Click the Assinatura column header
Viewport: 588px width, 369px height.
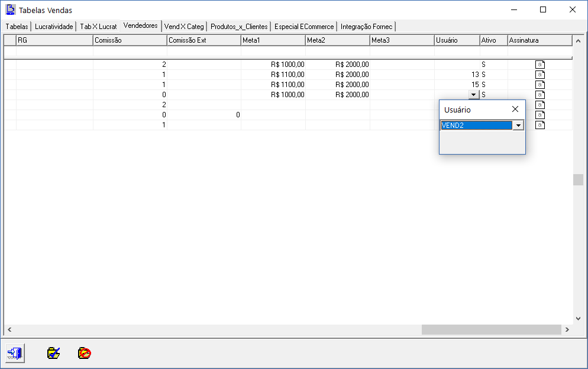click(540, 40)
